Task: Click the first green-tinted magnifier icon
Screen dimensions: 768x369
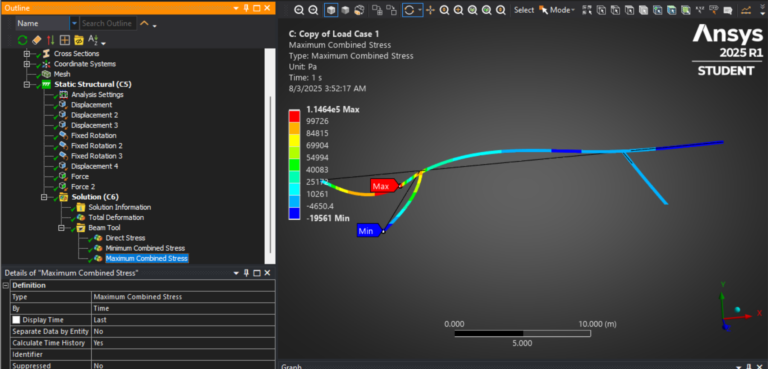Action: click(x=473, y=10)
